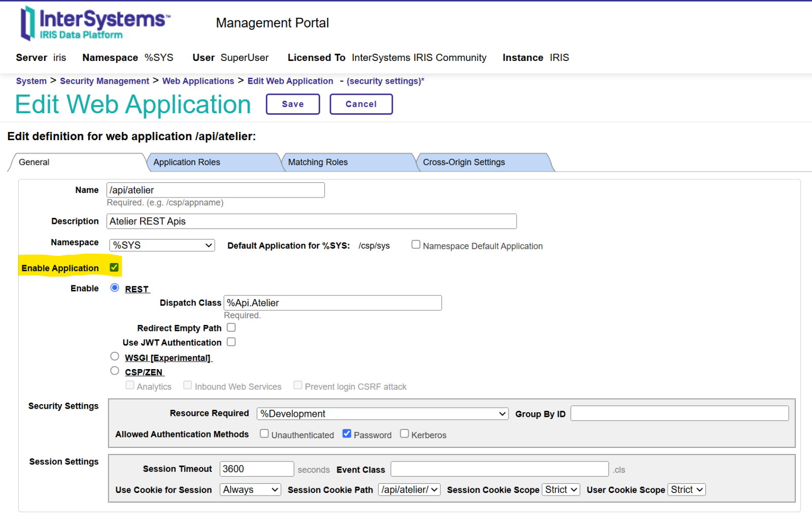Open Use Cookie for Session dropdown
The image size is (812, 527).
[251, 489]
